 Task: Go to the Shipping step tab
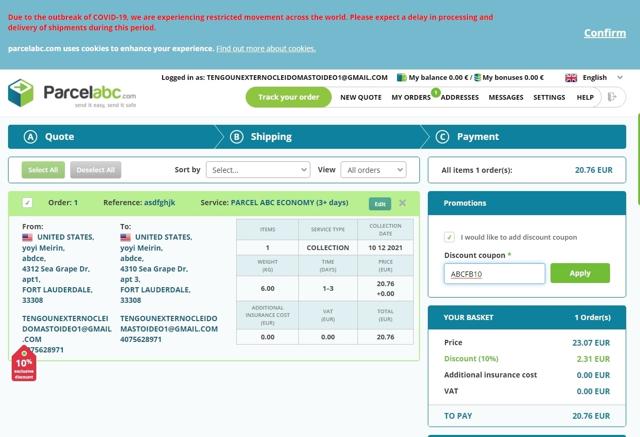(322, 137)
